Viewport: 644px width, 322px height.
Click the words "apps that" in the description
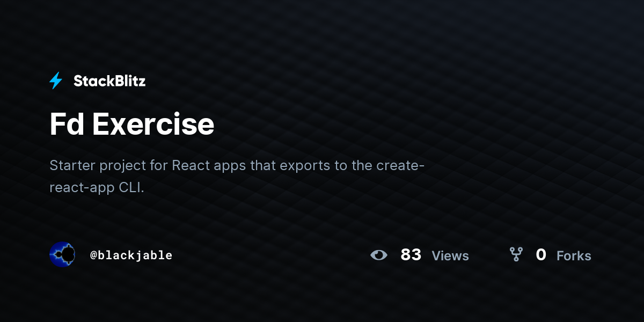pos(244,166)
